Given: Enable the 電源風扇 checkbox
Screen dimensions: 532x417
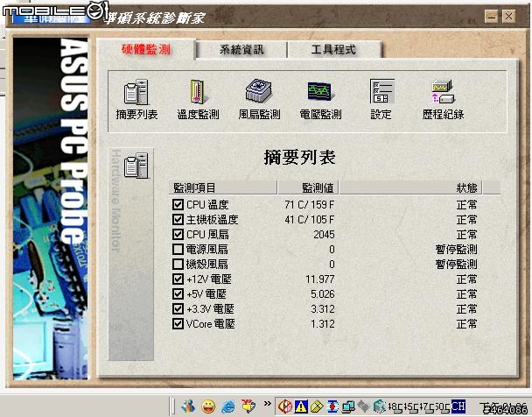Looking at the screenshot, I should coord(178,250).
